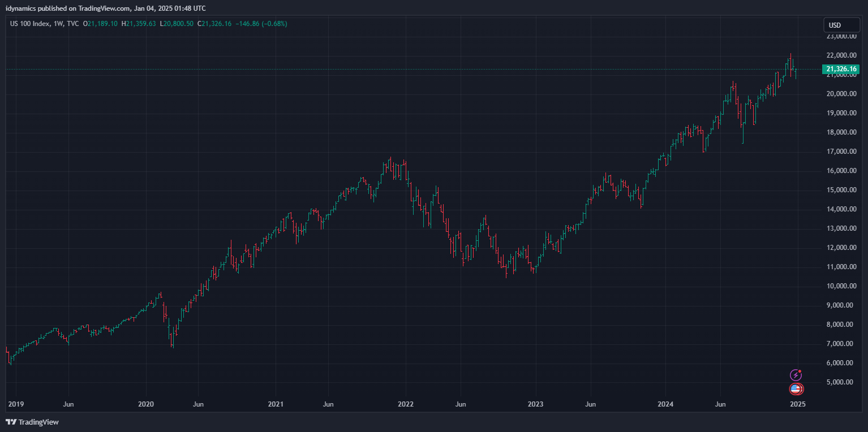Click the purple lightning bolt event icon

click(796, 375)
